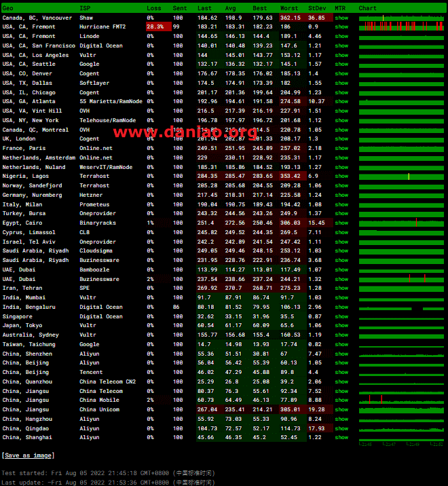This screenshot has width=448, height=486.
Task: Click the Vancouver Shaw latency chart
Action: point(401,18)
